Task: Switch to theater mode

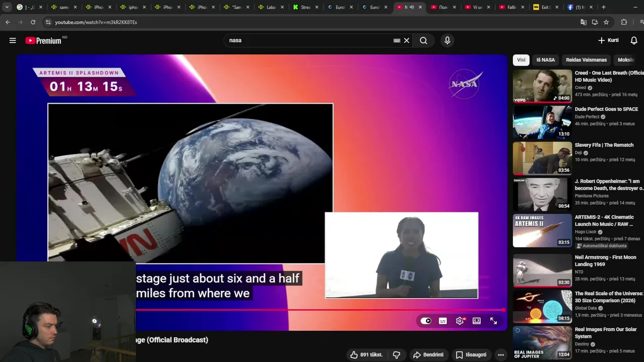Action: (x=476, y=321)
